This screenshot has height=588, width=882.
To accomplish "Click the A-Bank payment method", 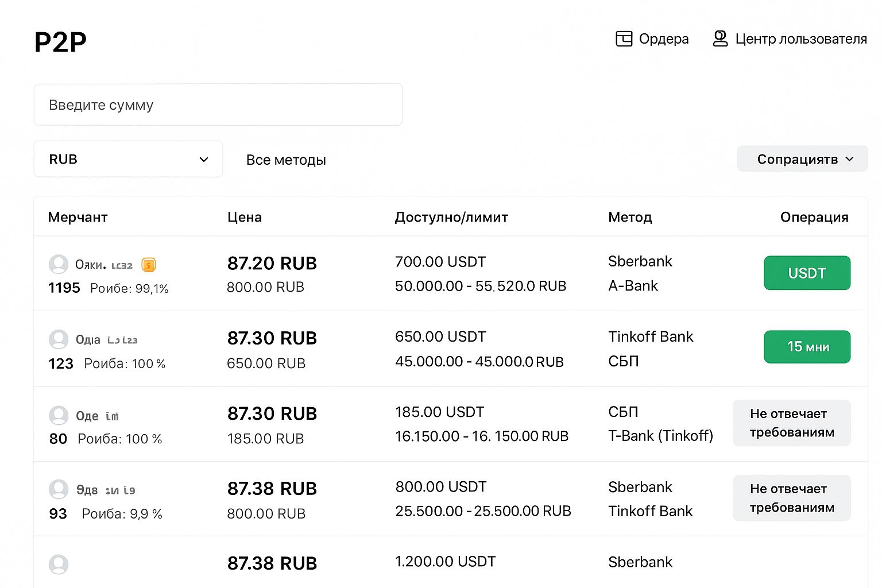I will (633, 285).
